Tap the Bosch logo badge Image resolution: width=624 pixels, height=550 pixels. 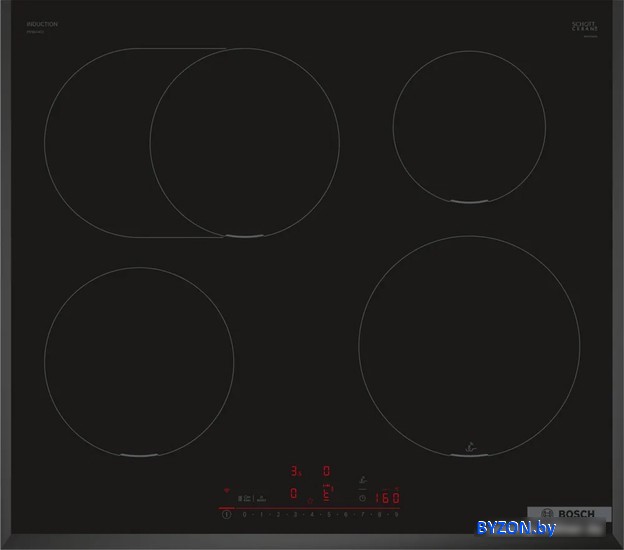click(569, 514)
